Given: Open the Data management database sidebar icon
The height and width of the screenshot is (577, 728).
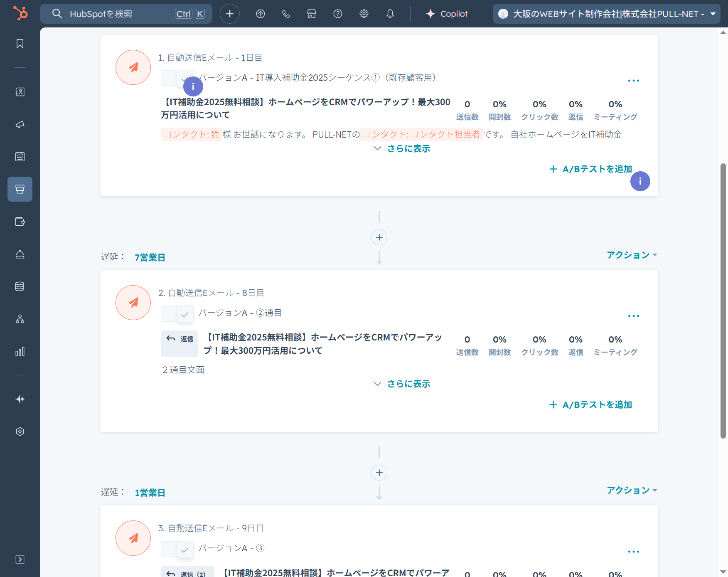Looking at the screenshot, I should tap(20, 286).
